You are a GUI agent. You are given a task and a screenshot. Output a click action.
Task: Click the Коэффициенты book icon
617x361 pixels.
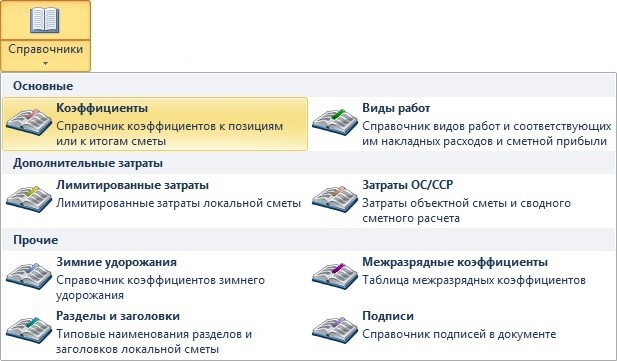(29, 123)
